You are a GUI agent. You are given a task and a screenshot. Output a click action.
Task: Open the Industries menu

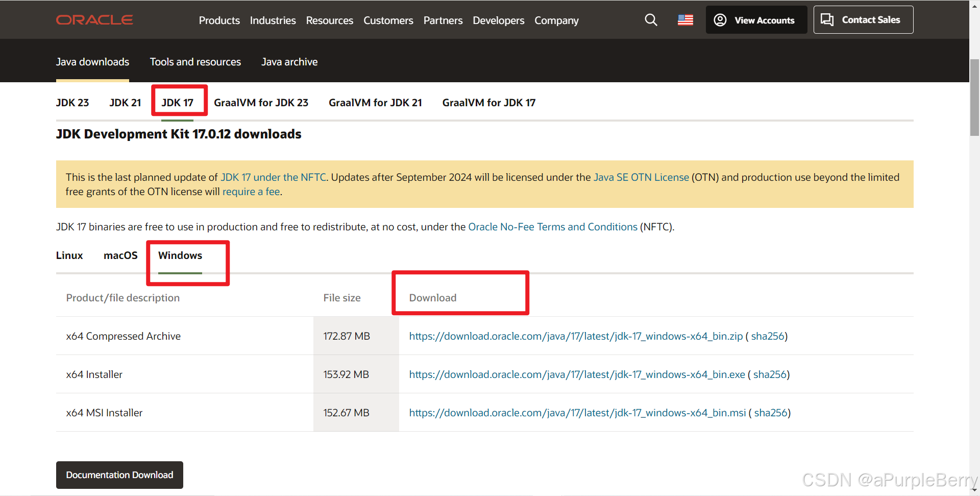point(273,20)
